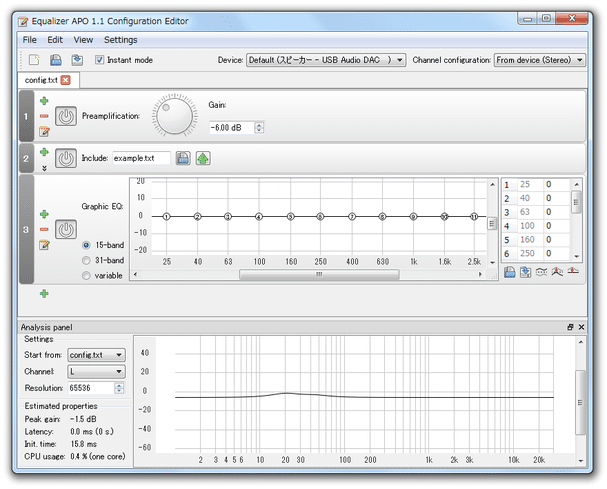The width and height of the screenshot is (607, 489).
Task: Click the Save As toolbar icon
Action: 77,60
